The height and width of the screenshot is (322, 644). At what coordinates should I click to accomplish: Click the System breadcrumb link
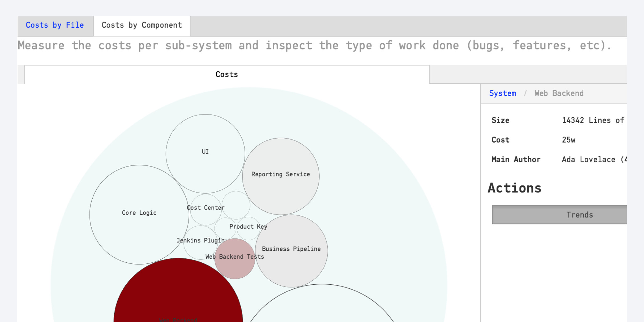[502, 93]
